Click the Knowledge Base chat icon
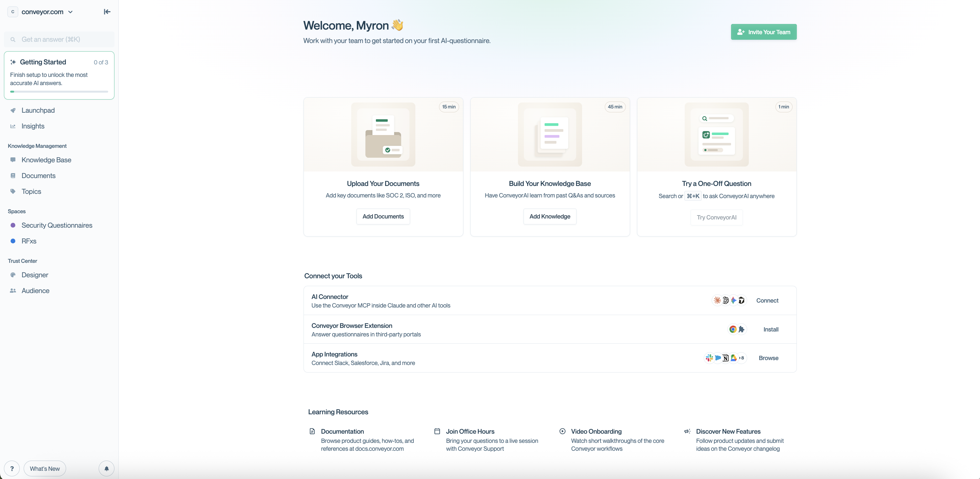Viewport: 980px width, 479px height. pos(13,160)
